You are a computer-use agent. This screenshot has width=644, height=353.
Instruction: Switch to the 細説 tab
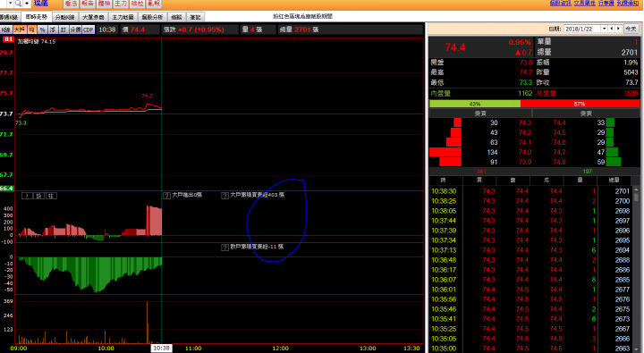click(x=176, y=17)
